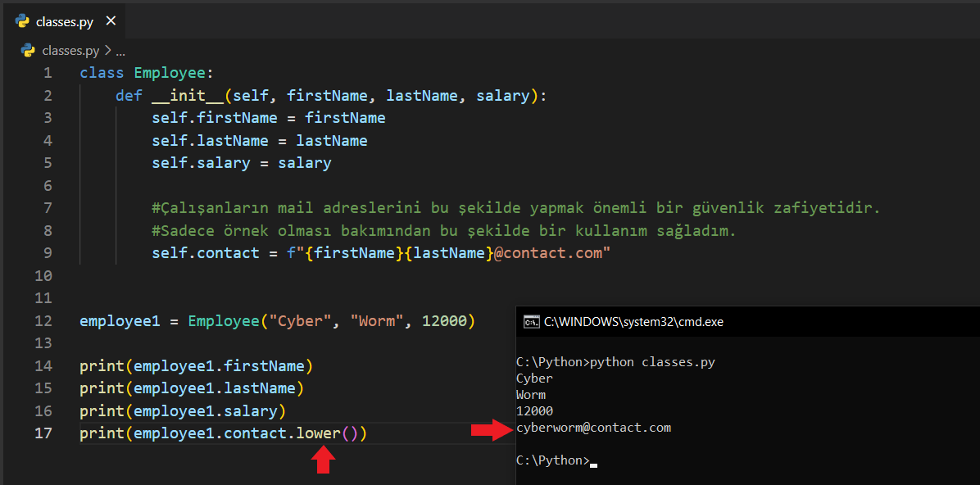The image size is (980, 485).
Task: Close the classes.py editor tab
Action: click(x=111, y=21)
